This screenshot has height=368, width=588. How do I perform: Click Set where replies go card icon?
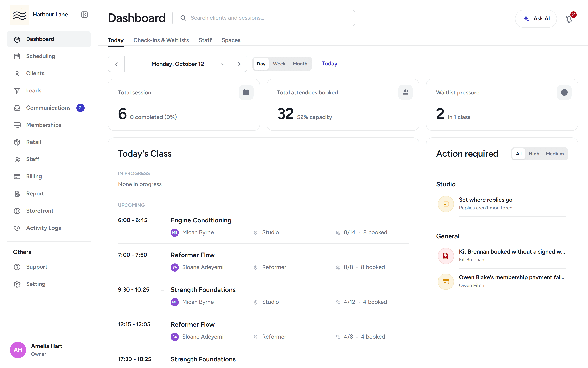[446, 204]
